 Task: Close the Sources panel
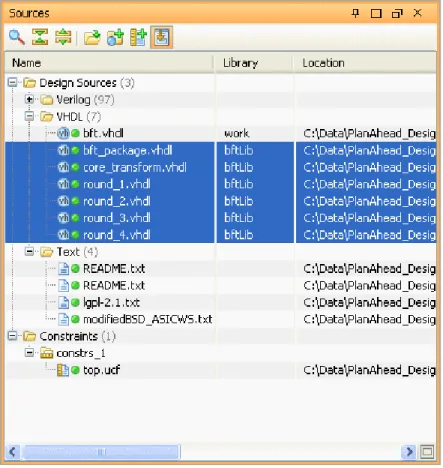417,13
